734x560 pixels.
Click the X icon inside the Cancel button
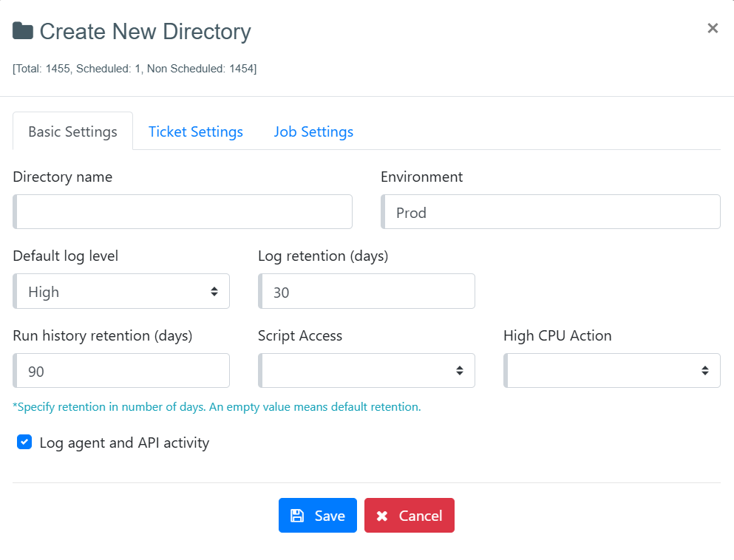tap(382, 516)
